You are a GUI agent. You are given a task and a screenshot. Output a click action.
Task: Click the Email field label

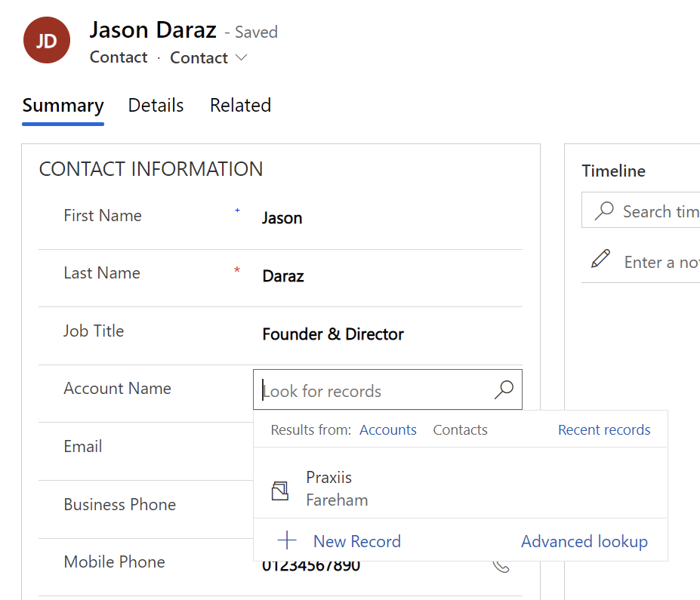tap(83, 447)
